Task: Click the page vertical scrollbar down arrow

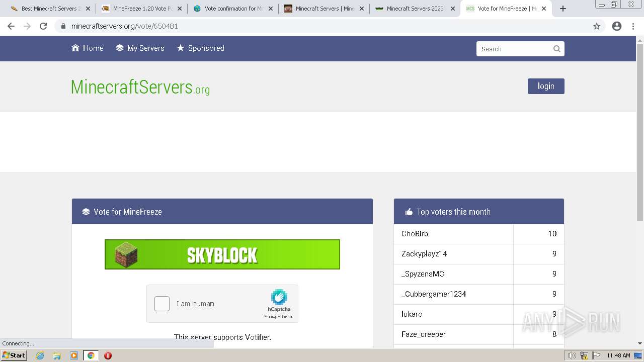Action: point(640,343)
